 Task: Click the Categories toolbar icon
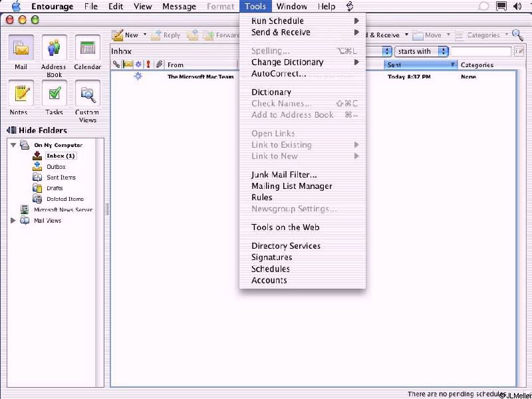coord(460,35)
